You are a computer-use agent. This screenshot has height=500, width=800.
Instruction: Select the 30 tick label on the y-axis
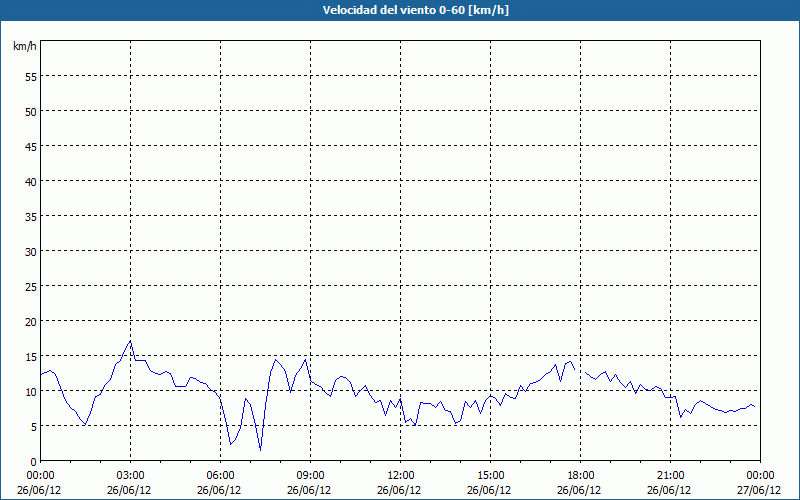30,251
